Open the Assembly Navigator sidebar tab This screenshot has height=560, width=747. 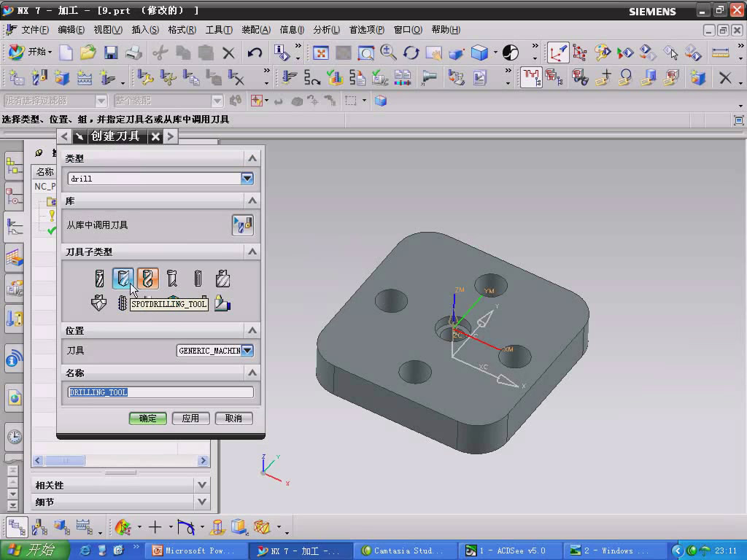(x=14, y=166)
